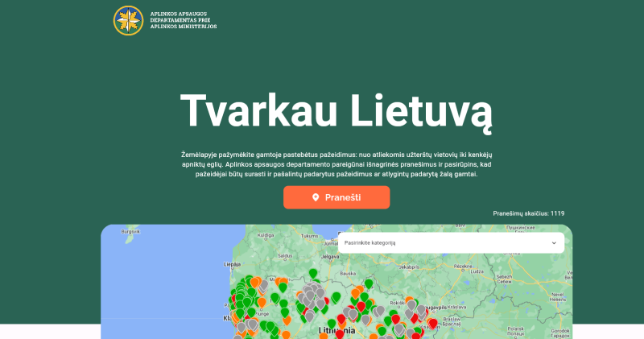Click the Krāslava label on the map

point(456,307)
